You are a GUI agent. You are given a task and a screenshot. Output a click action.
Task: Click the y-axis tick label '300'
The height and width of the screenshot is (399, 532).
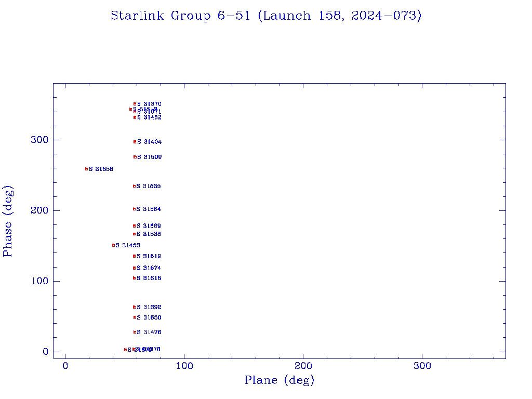coord(39,140)
